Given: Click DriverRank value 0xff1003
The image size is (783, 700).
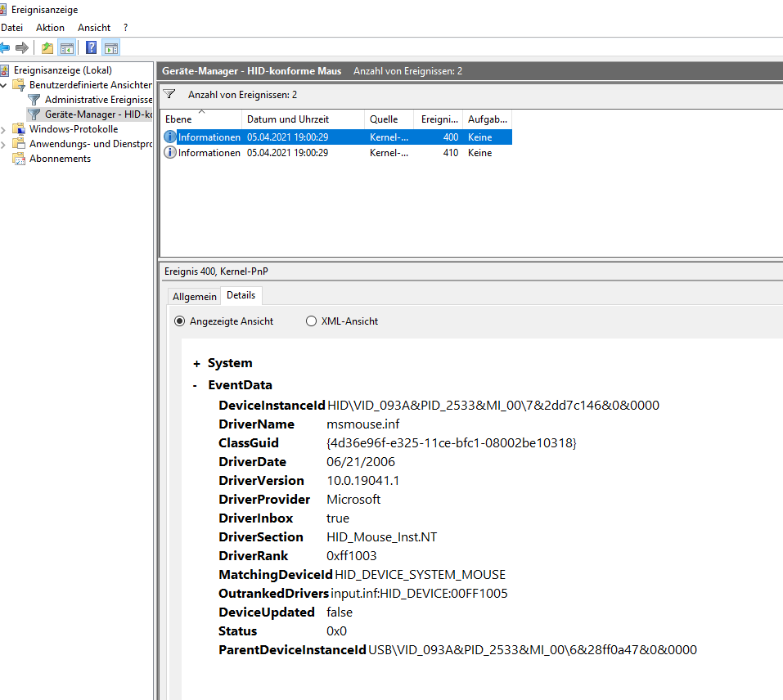Looking at the screenshot, I should coord(352,556).
